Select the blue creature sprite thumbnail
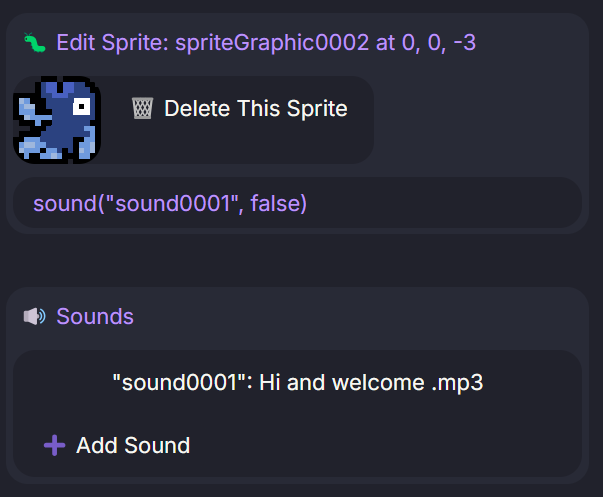Screen dimensions: 603x497 coord(57,121)
